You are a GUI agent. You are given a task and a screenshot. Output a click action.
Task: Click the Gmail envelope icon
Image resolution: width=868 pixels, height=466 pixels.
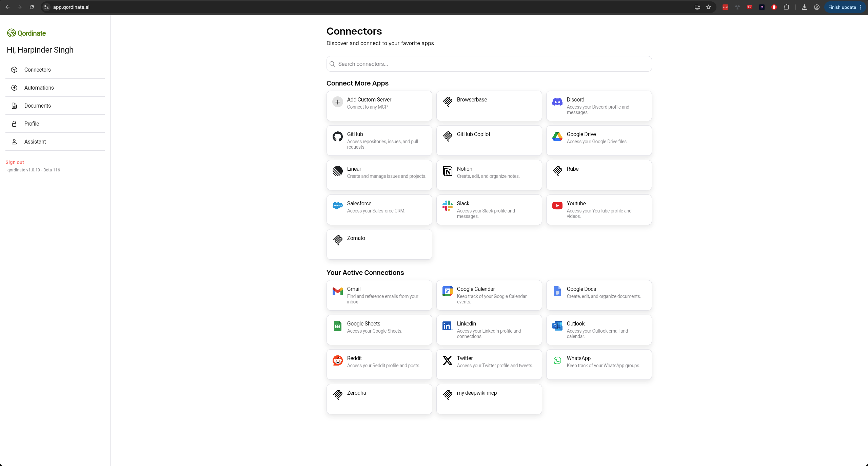point(337,291)
